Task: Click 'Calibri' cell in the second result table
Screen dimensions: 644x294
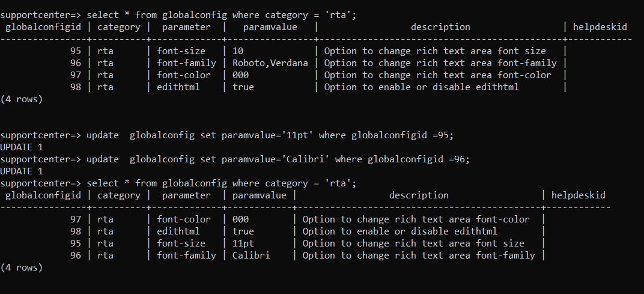Action: [x=251, y=256]
